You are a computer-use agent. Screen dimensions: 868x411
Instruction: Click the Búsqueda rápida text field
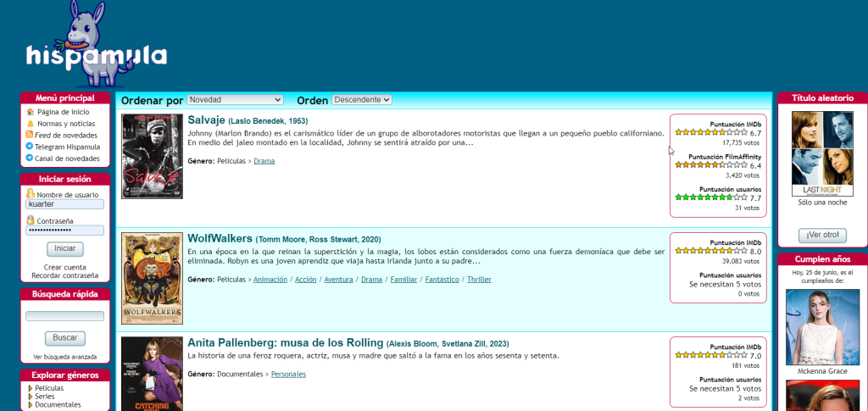point(64,316)
